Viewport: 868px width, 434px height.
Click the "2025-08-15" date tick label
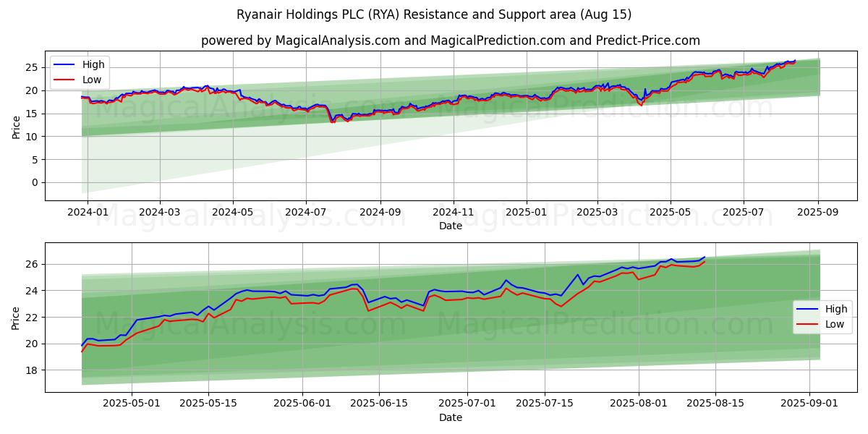[715, 404]
